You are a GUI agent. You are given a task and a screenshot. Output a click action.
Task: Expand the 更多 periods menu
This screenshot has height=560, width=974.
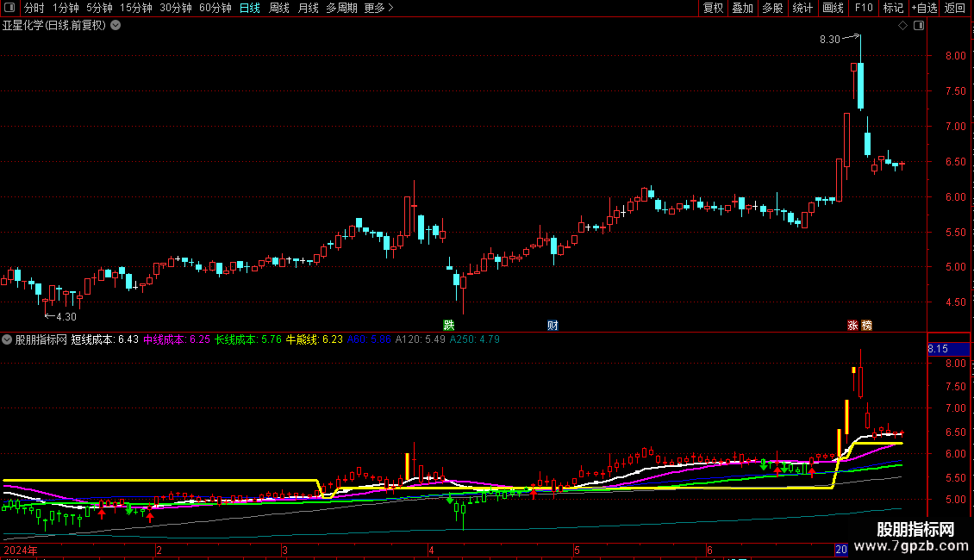click(378, 8)
